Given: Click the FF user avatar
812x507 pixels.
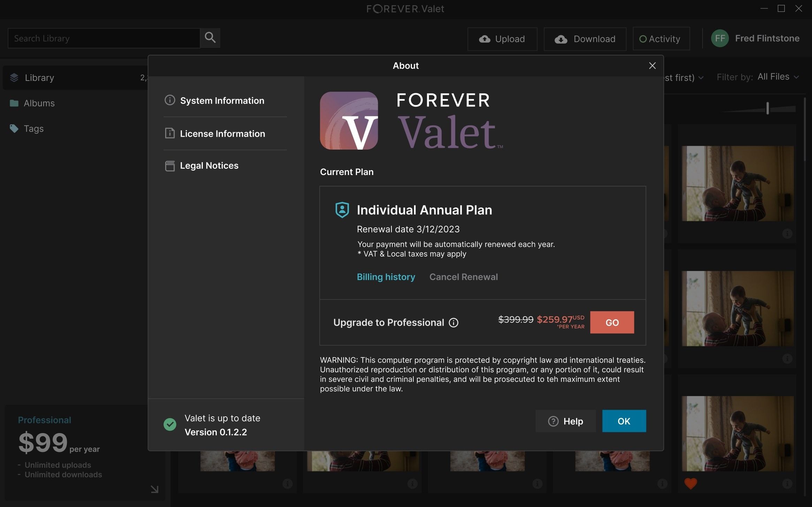Looking at the screenshot, I should 720,38.
